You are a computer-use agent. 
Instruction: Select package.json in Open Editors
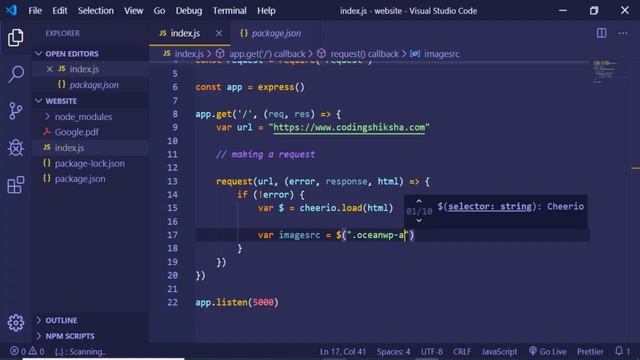pos(94,85)
